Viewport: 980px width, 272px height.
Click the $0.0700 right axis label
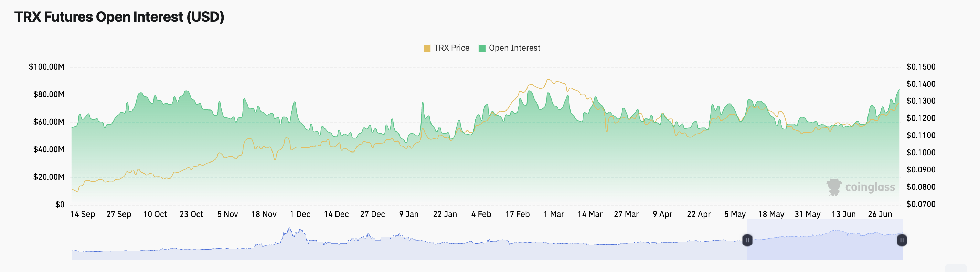[921, 204]
